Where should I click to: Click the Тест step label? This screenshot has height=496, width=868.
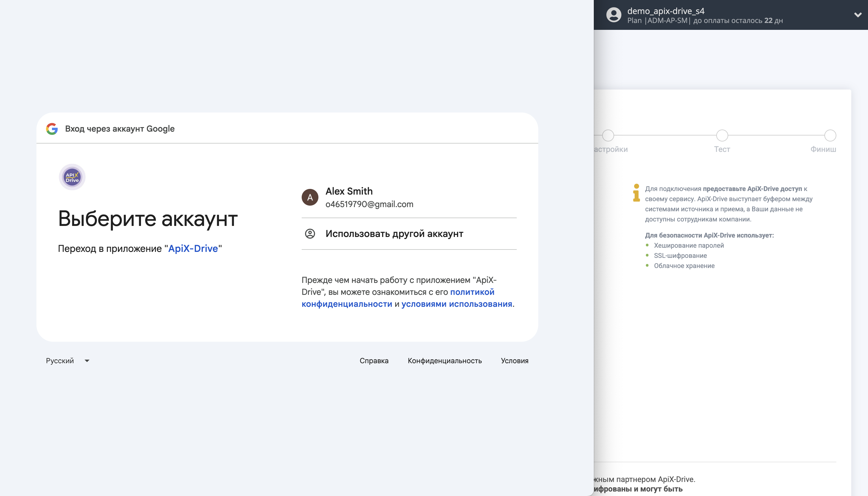click(722, 149)
